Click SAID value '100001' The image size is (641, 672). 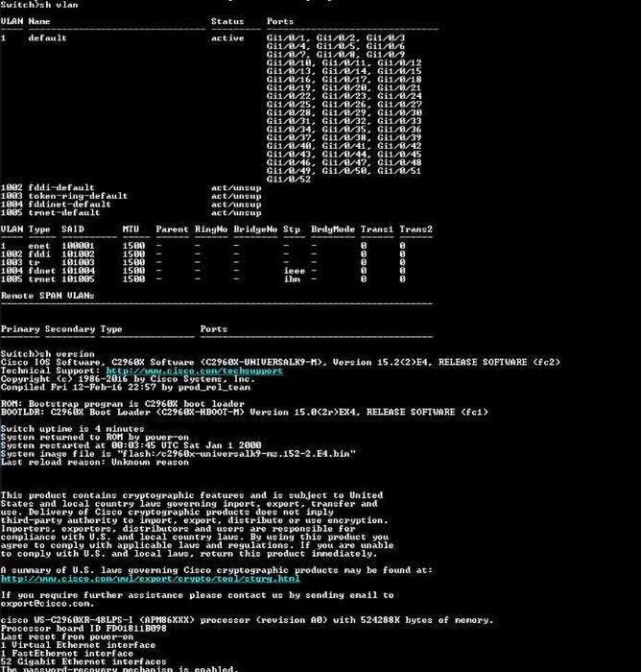(78, 246)
